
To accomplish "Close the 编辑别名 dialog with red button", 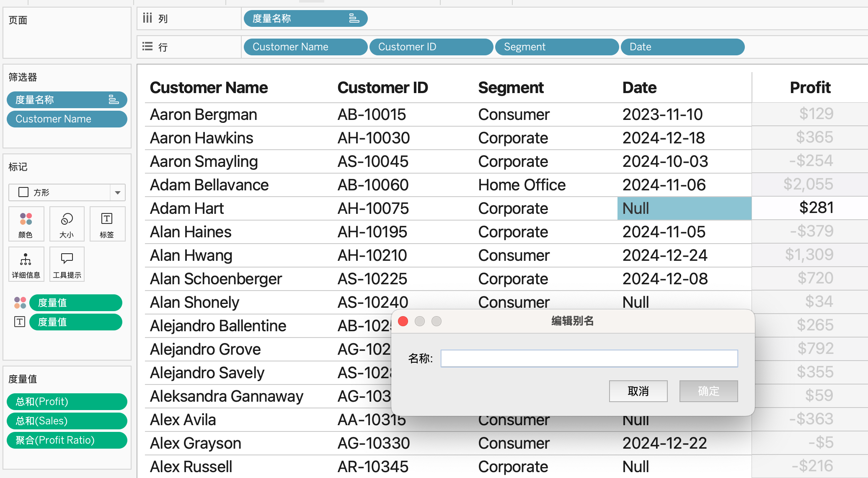I will tap(403, 321).
